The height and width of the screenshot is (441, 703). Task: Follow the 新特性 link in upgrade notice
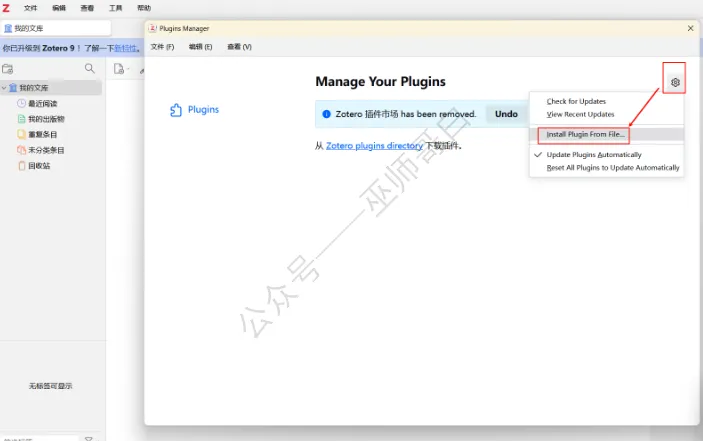coord(126,48)
